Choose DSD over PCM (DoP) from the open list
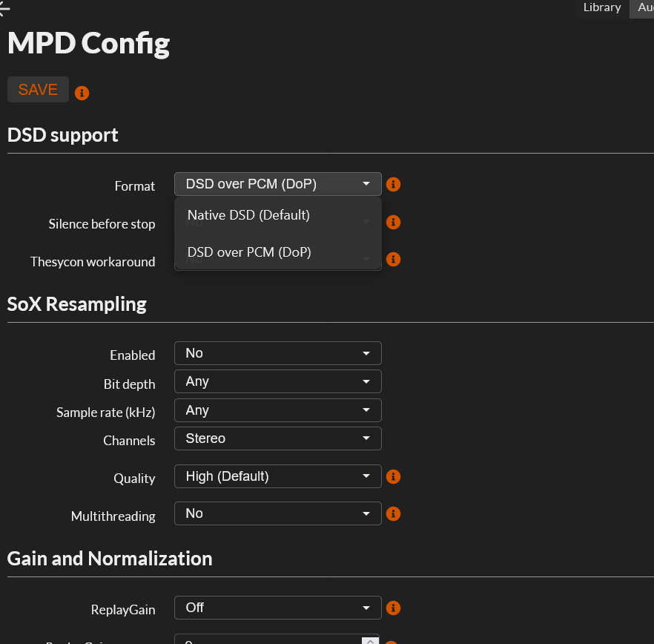Screen dimensions: 654x644 coord(278,252)
